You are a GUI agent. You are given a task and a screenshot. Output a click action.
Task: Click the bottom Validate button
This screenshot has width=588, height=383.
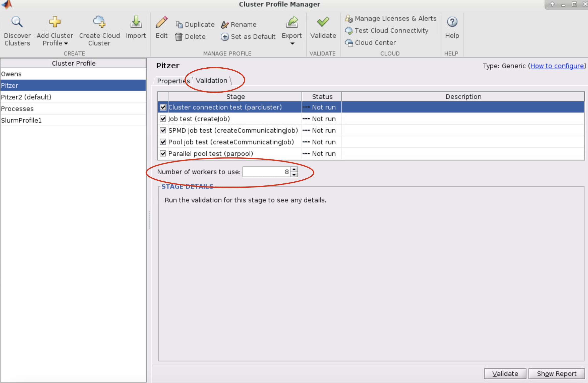coord(505,374)
